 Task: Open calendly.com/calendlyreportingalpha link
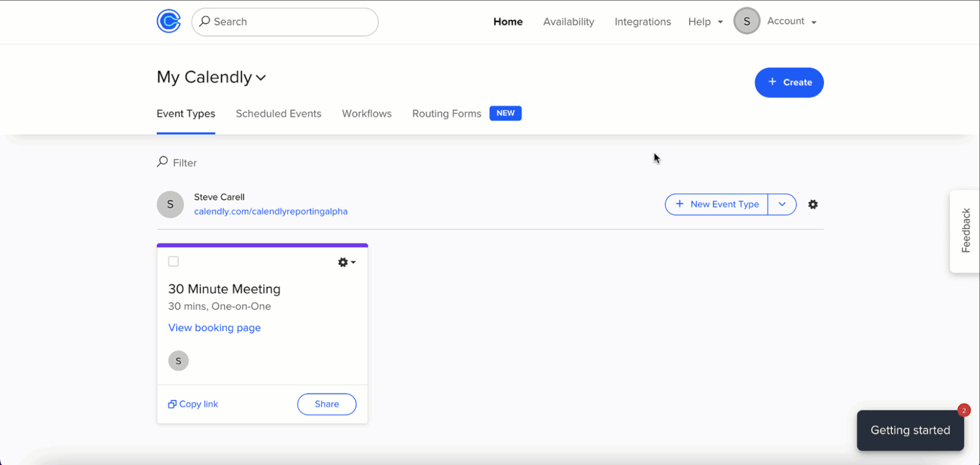tap(271, 211)
